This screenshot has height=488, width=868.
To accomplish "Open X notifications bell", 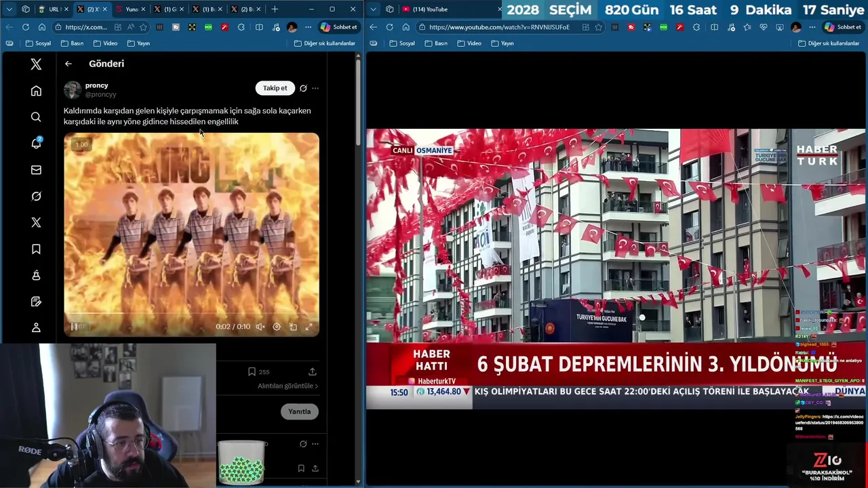I will pyautogui.click(x=36, y=143).
